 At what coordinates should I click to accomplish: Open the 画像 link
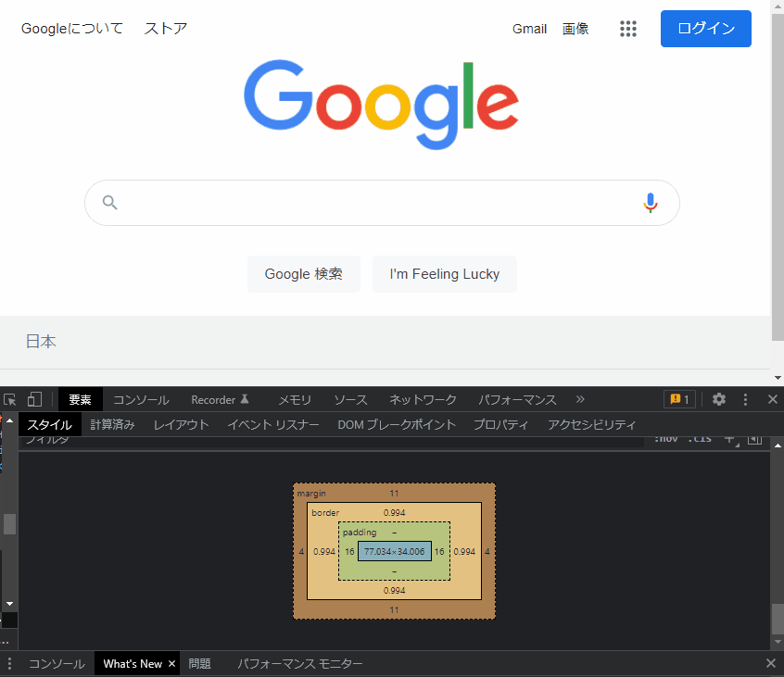click(x=575, y=29)
